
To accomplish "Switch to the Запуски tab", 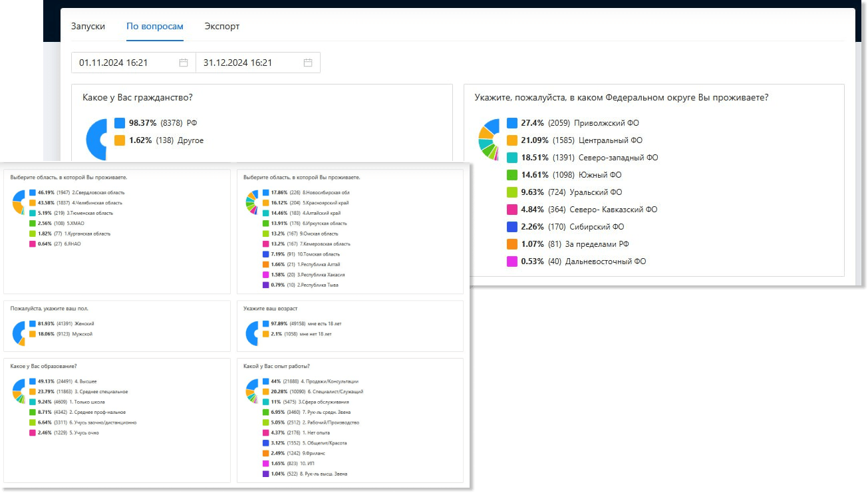I will (x=88, y=27).
